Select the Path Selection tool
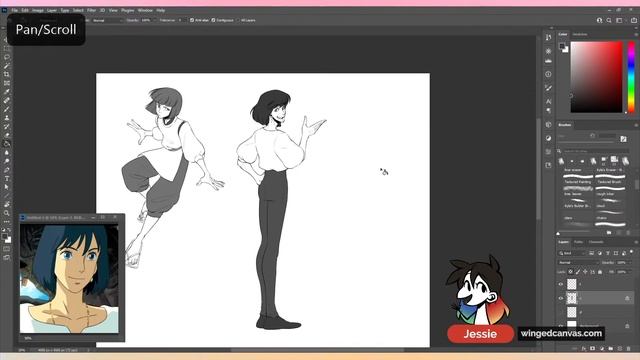Image resolution: width=640 pixels, height=360 pixels. [x=7, y=187]
